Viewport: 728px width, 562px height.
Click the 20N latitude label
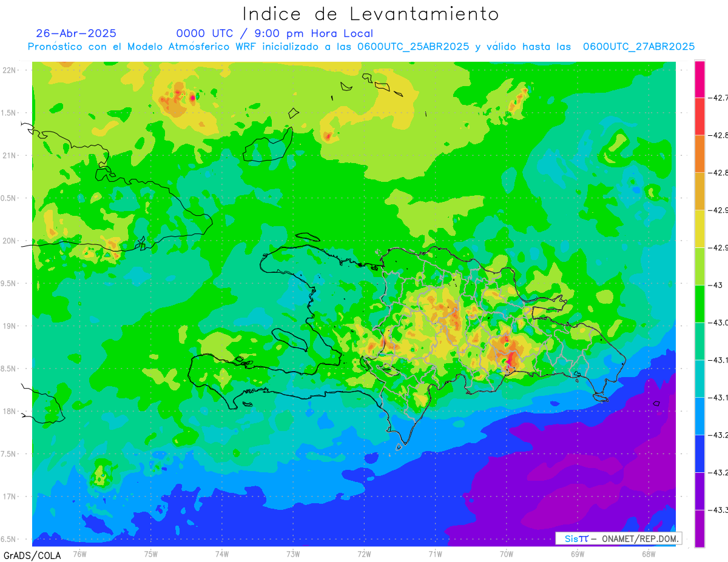tap(10, 241)
